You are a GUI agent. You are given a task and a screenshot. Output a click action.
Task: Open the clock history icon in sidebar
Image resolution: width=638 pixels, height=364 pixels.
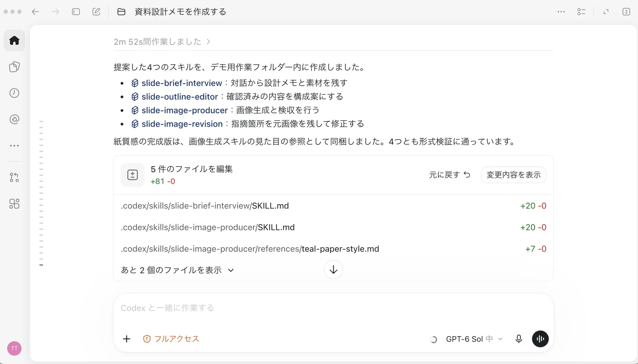[14, 93]
